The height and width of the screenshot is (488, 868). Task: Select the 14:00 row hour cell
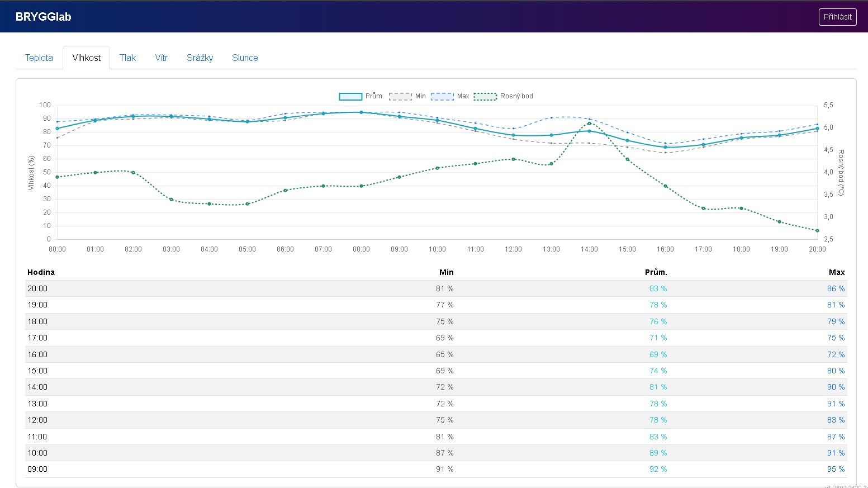pos(37,387)
